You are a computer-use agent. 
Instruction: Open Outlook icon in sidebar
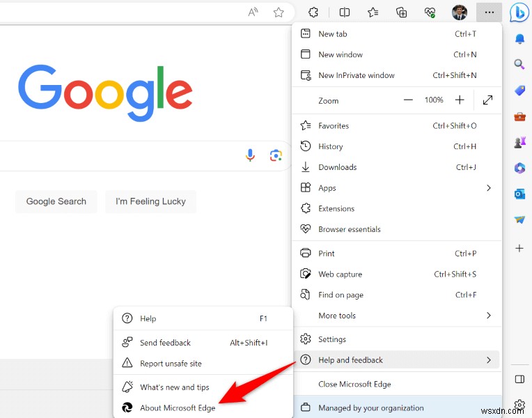(519, 194)
